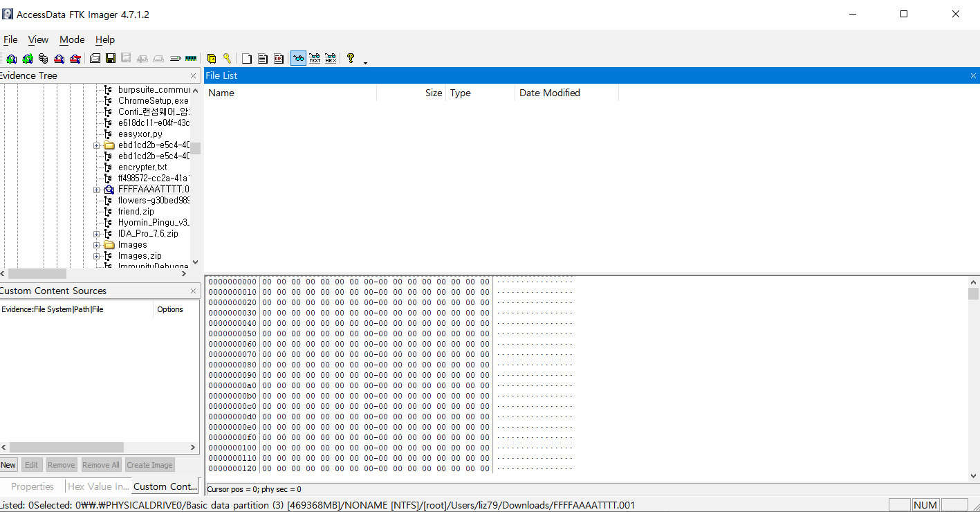Click the Remove All button
980x512 pixels.
pyautogui.click(x=101, y=465)
